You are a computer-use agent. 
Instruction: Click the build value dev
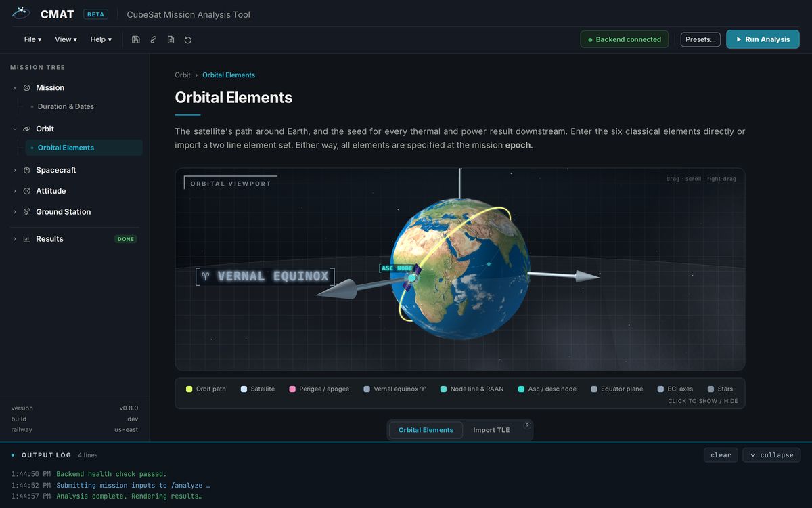pyautogui.click(x=133, y=419)
